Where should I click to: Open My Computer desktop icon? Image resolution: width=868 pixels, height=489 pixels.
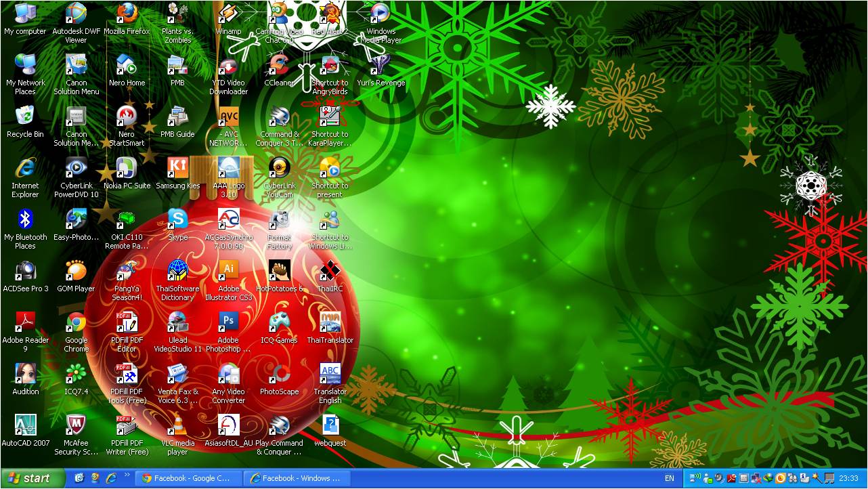click(x=25, y=19)
